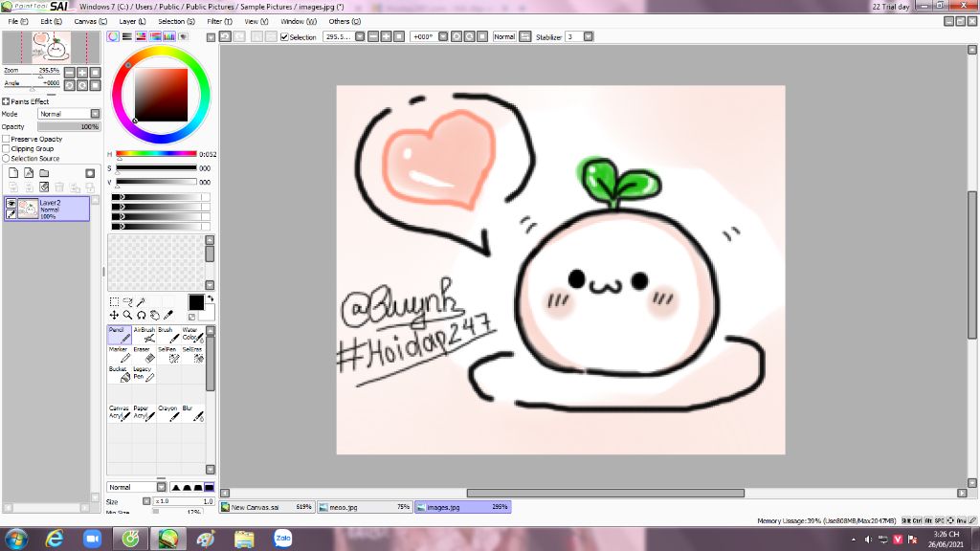Click toolbar zoom-out minus button

tap(373, 37)
